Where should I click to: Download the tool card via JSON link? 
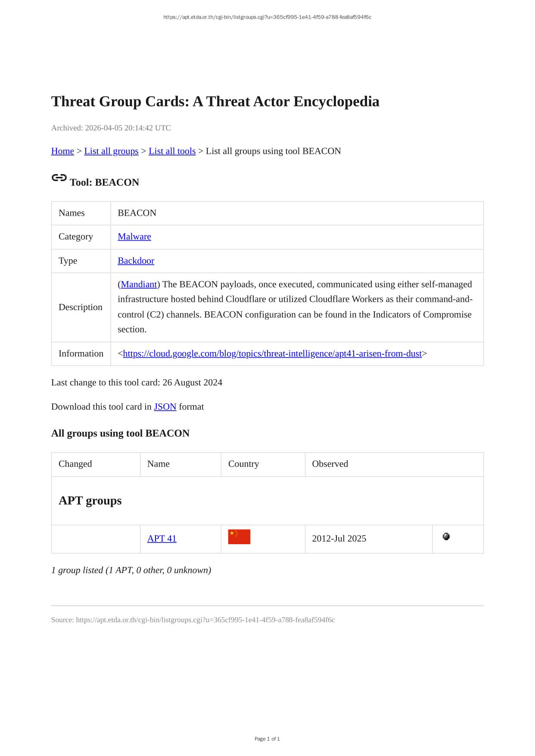pos(165,407)
